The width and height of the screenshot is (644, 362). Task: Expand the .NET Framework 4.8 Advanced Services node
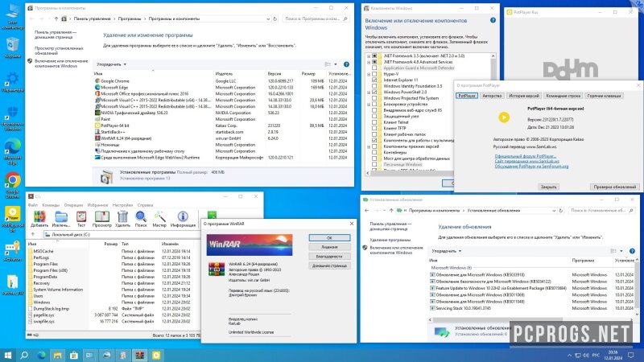[x=369, y=62]
